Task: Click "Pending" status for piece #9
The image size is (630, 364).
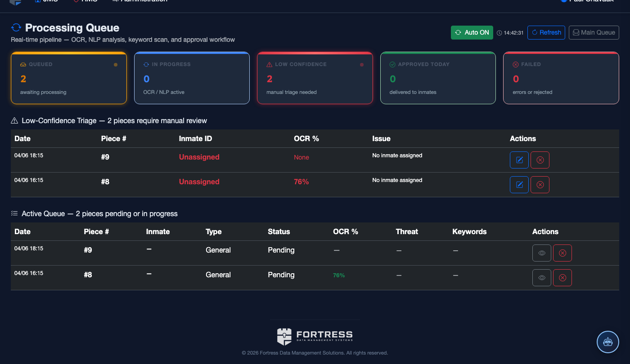Action: [281, 250]
